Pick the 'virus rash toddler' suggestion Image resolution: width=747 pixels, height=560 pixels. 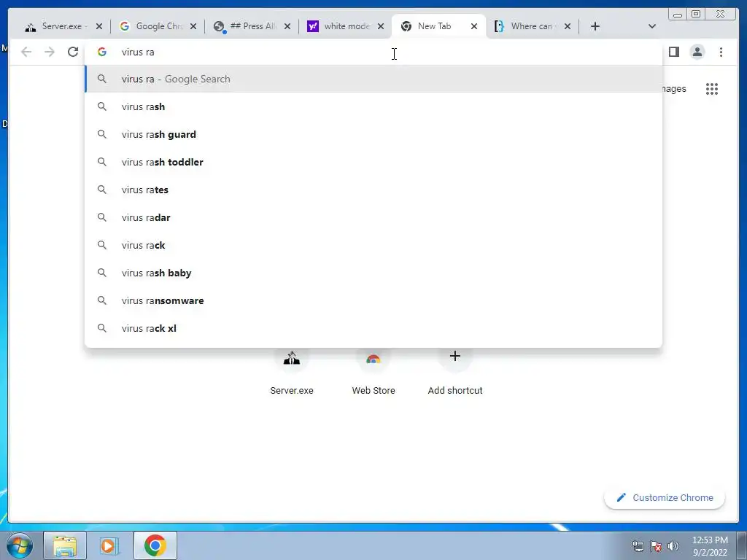(373, 162)
